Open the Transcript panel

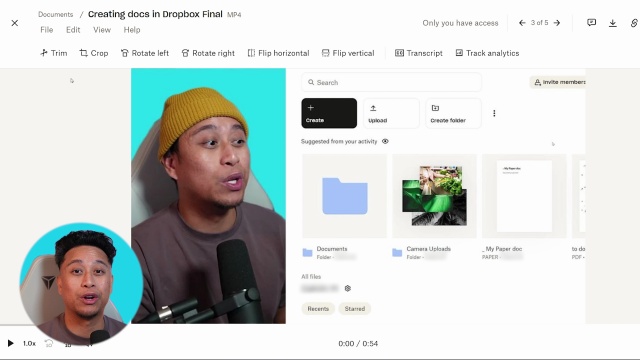419,53
